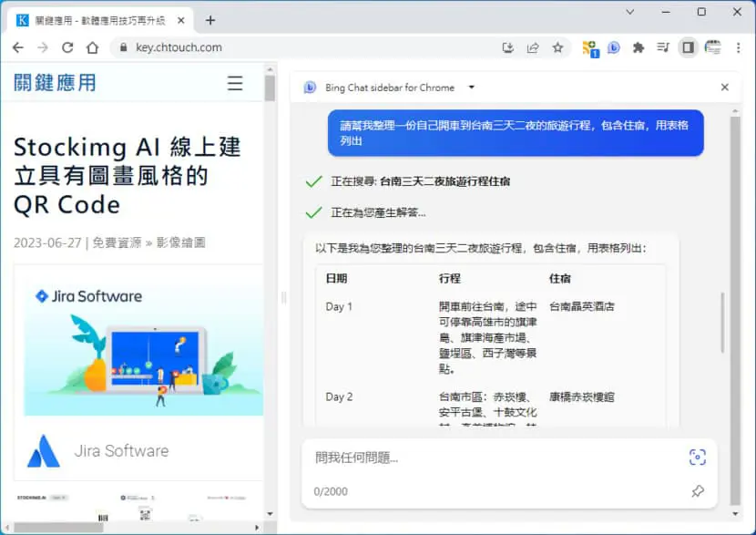756x535 pixels.
Task: Click the share page icon in address bar
Action: [533, 47]
